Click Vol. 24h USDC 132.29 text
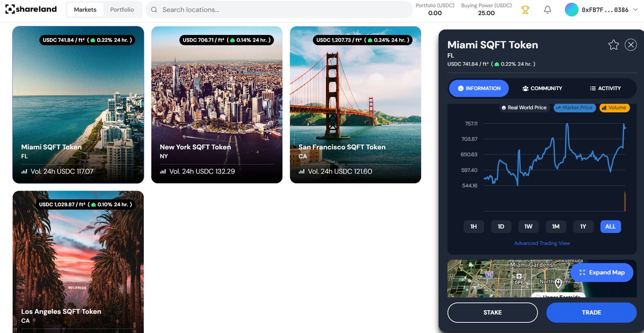 202,172
